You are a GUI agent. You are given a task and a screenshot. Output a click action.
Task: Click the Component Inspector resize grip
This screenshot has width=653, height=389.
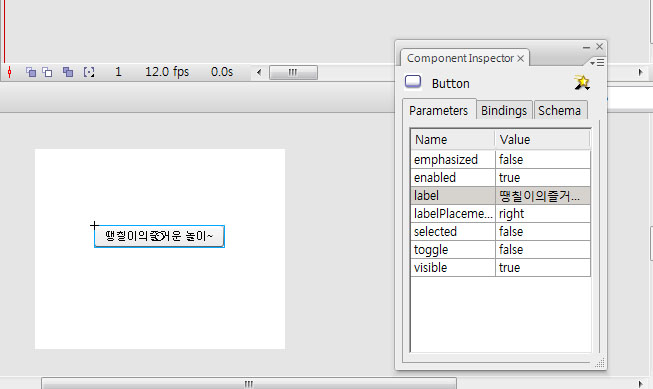point(600,363)
